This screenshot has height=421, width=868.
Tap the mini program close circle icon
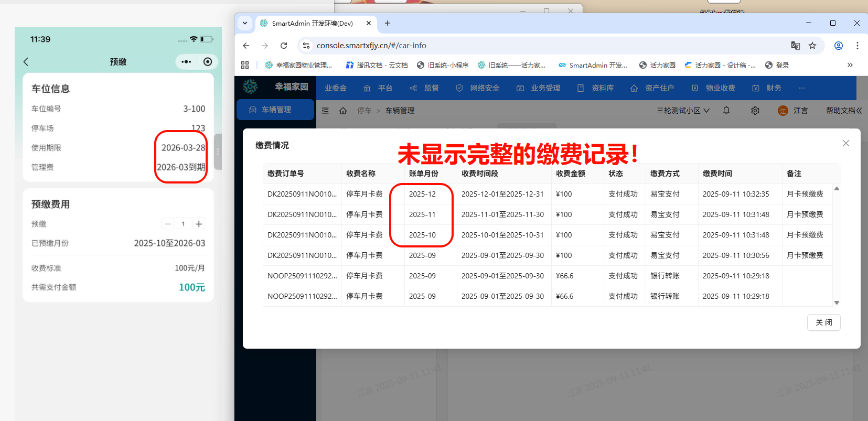[208, 62]
